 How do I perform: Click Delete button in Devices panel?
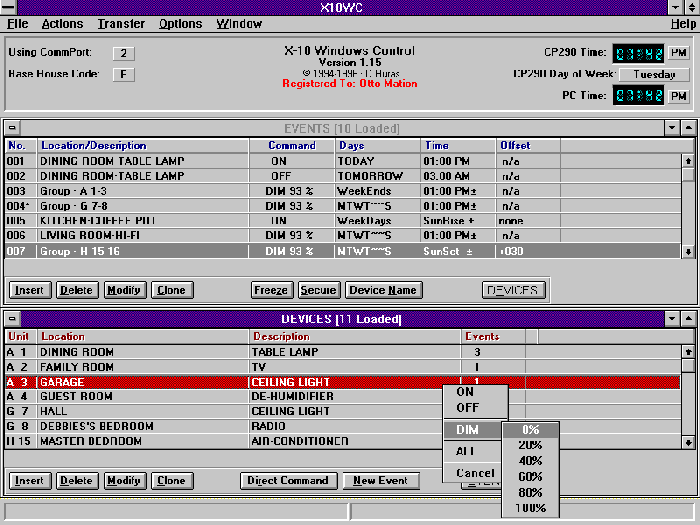pos(77,481)
